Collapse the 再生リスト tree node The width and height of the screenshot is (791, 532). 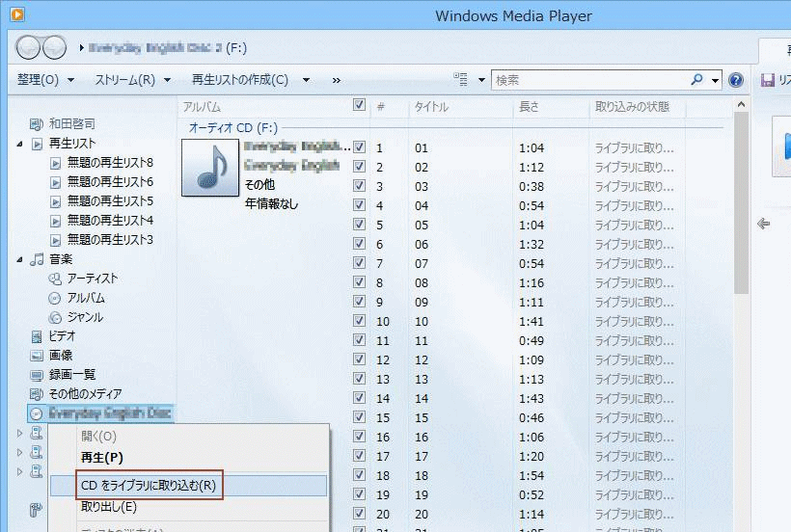[19, 145]
